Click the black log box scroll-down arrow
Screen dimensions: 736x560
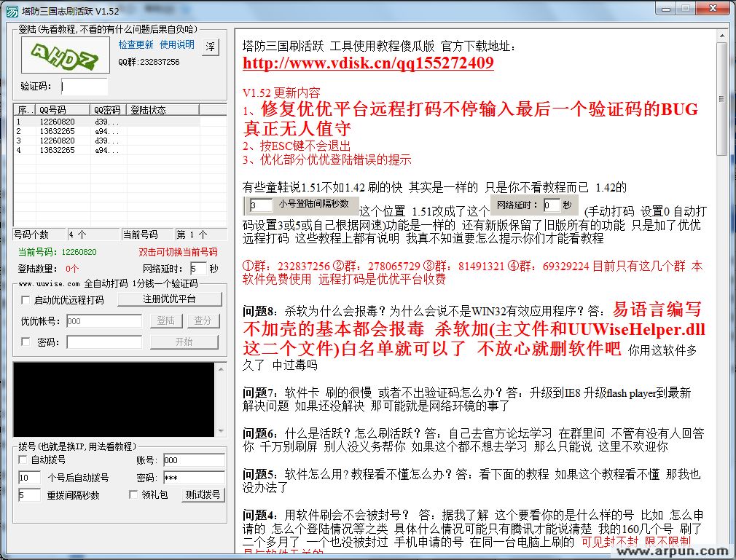point(221,431)
